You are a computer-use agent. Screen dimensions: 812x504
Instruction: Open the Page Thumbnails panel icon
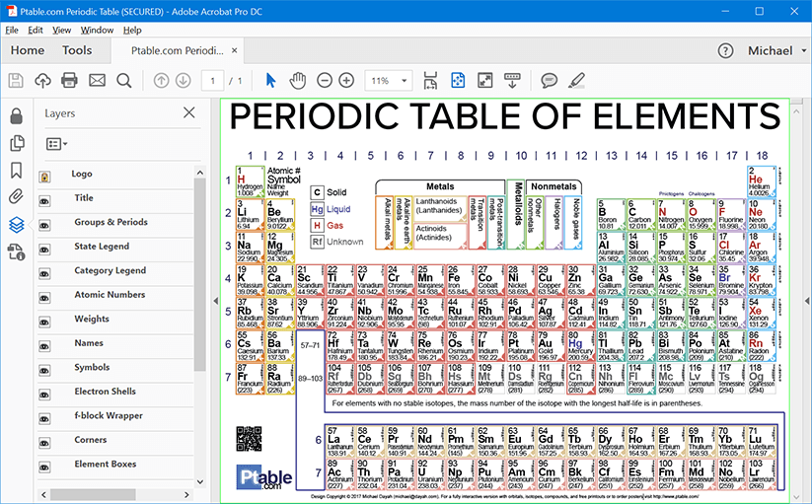coord(16,144)
